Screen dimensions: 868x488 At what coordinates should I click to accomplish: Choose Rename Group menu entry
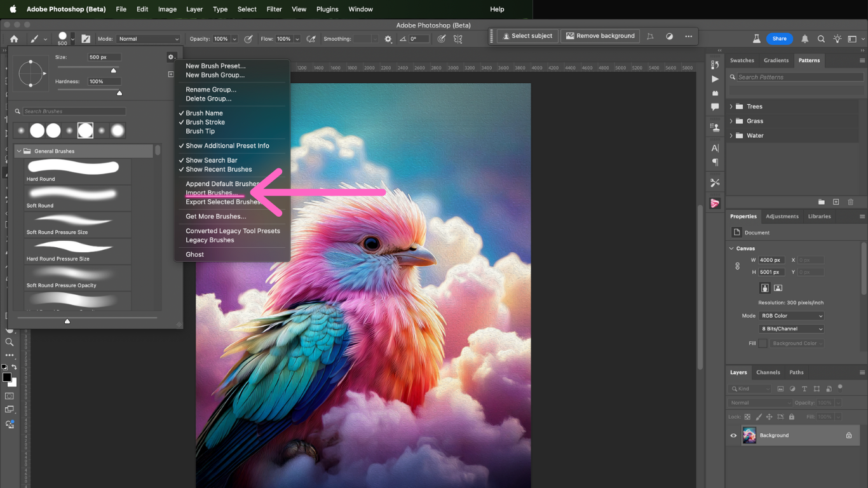tap(211, 90)
